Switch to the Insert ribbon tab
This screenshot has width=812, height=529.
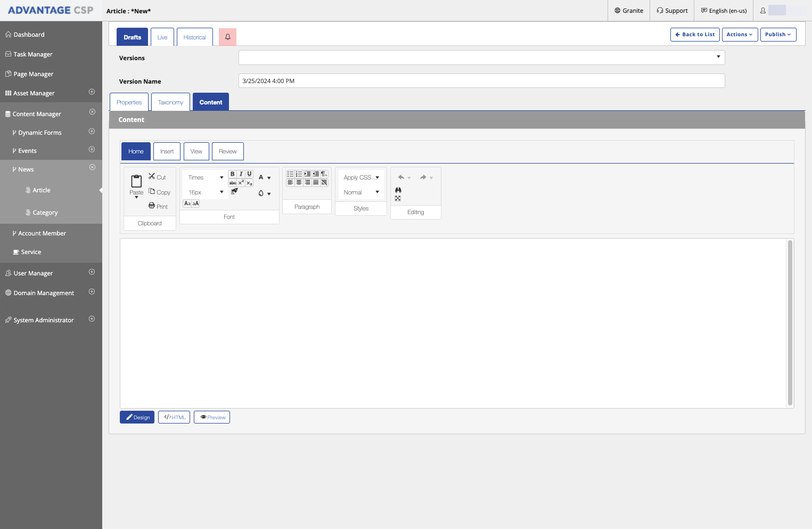[167, 151]
